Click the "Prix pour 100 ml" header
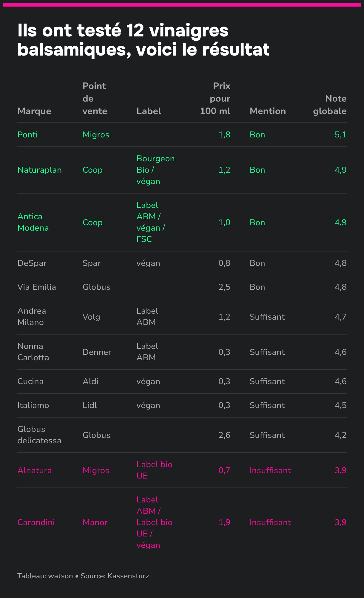 coord(215,99)
